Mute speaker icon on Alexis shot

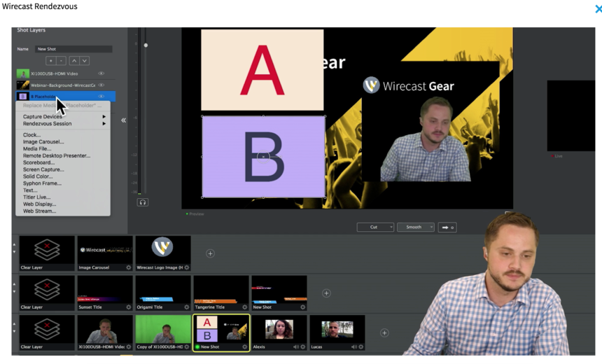[x=296, y=346]
